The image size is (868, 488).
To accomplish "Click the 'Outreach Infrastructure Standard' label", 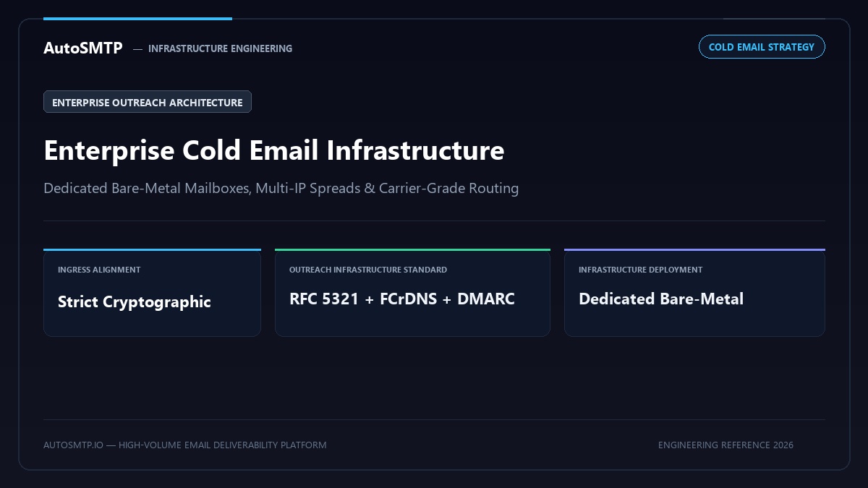I will pos(368,270).
